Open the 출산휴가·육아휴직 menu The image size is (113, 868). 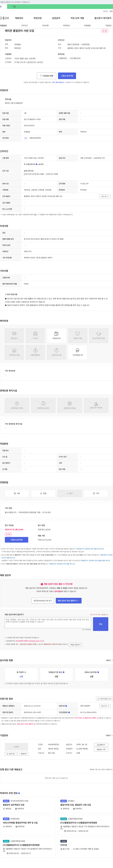[103, 18]
